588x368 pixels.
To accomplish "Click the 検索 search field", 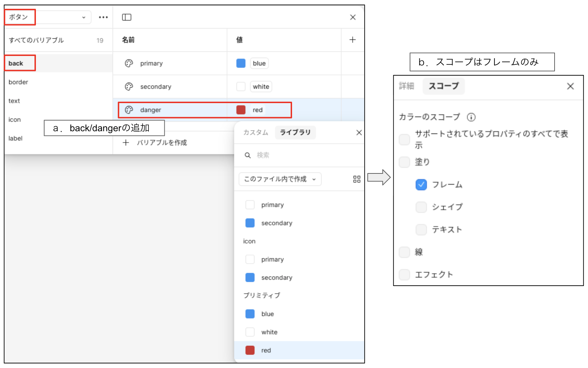I will tap(303, 155).
